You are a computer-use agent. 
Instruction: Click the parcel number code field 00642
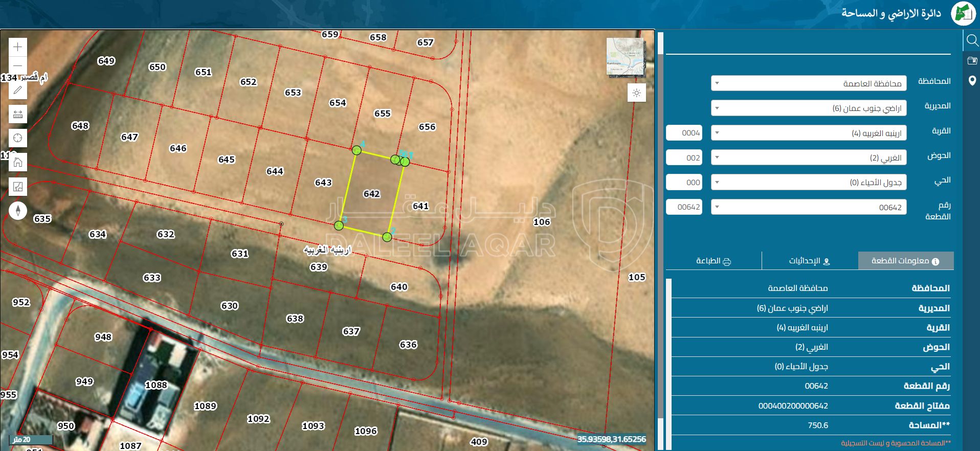click(x=684, y=207)
